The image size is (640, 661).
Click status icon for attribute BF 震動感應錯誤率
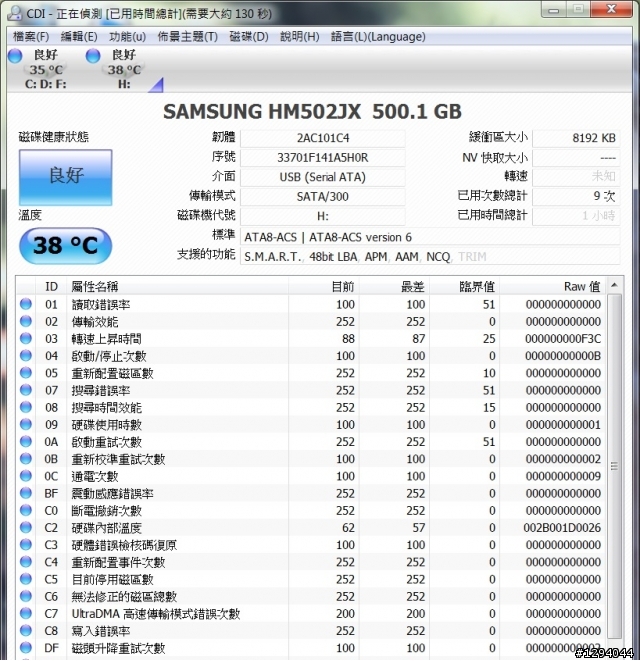[x=26, y=493]
